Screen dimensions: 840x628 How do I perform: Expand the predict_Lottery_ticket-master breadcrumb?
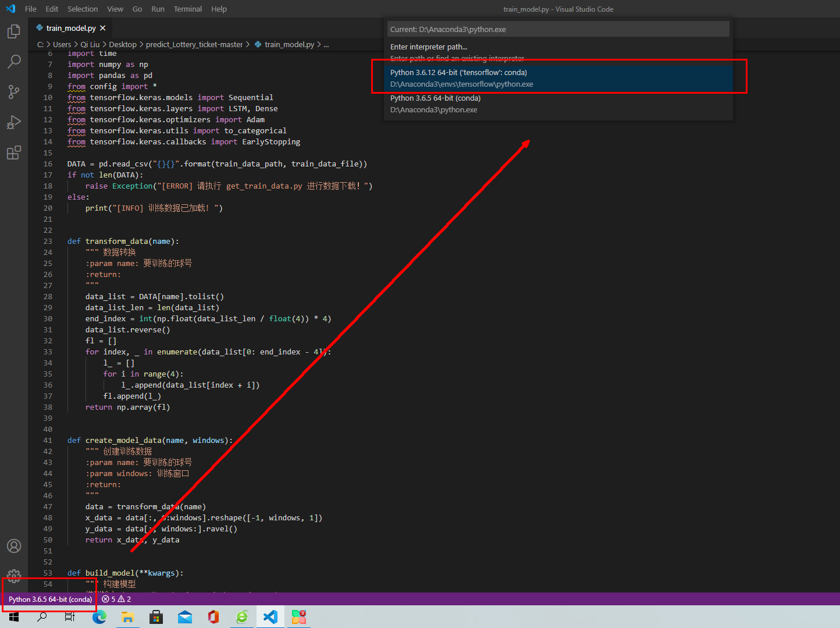194,44
